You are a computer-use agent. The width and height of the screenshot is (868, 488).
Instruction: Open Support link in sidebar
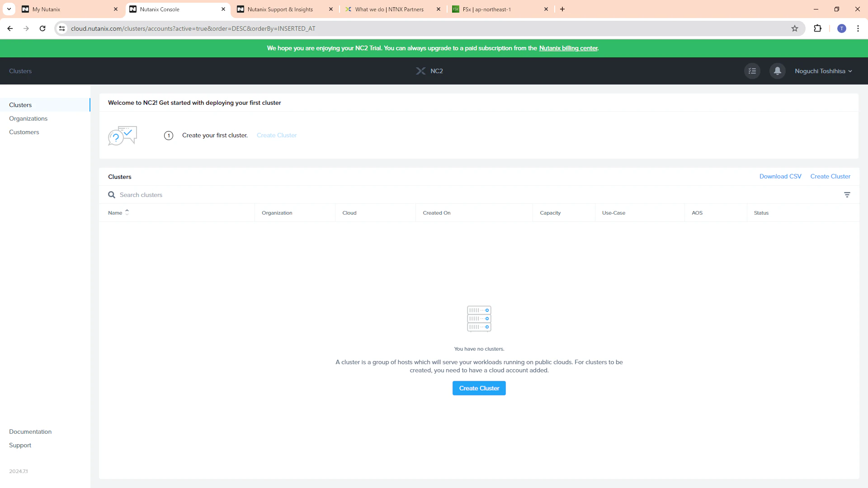click(x=20, y=445)
